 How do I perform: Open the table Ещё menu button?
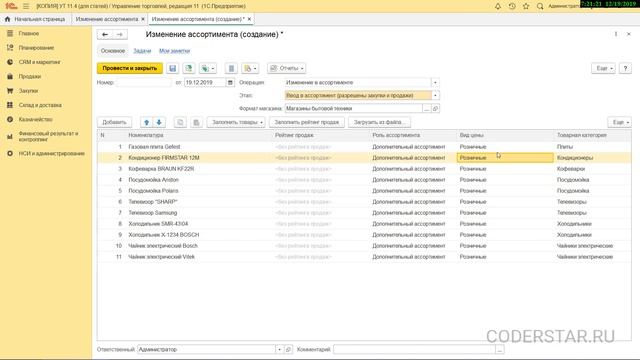pos(620,122)
